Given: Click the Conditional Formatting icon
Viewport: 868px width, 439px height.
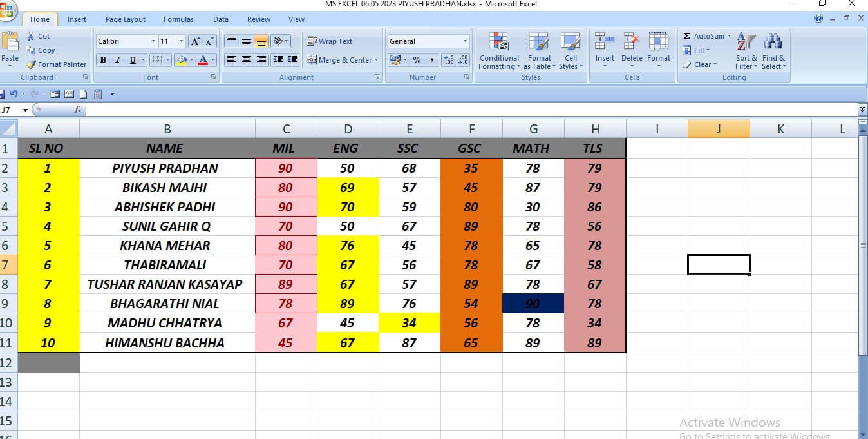Looking at the screenshot, I should click(499, 43).
